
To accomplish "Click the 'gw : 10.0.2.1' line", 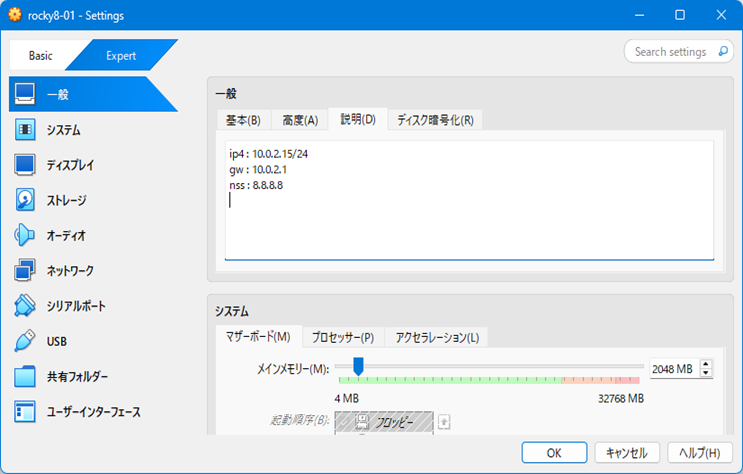I will point(258,170).
